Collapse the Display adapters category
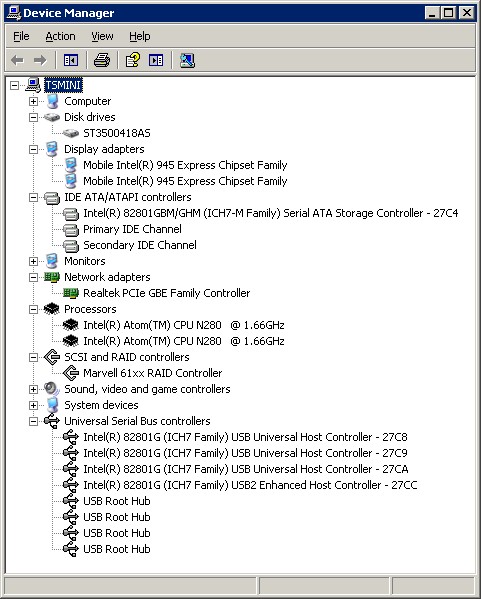 (x=34, y=149)
